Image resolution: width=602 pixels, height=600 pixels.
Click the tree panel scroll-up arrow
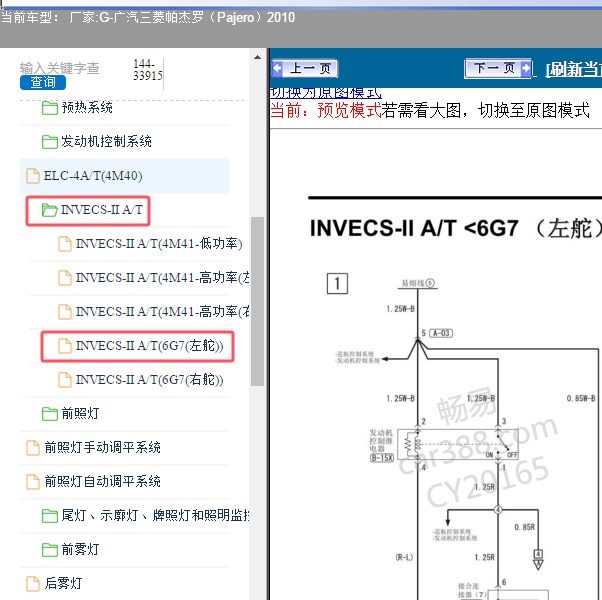pyautogui.click(x=257, y=58)
